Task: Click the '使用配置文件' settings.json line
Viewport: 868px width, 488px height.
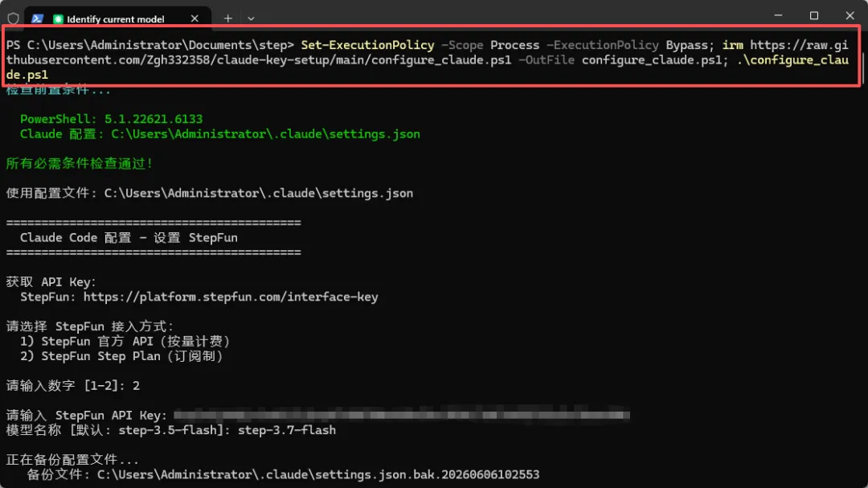Action: 209,193
